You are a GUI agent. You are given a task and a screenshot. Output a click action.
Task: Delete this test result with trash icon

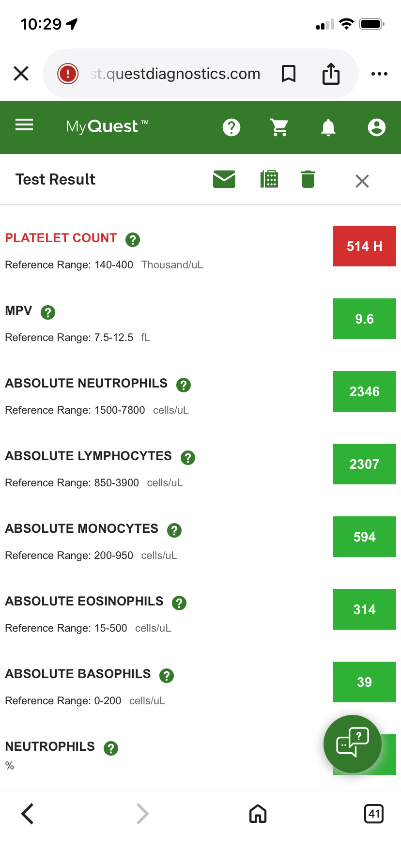(308, 179)
